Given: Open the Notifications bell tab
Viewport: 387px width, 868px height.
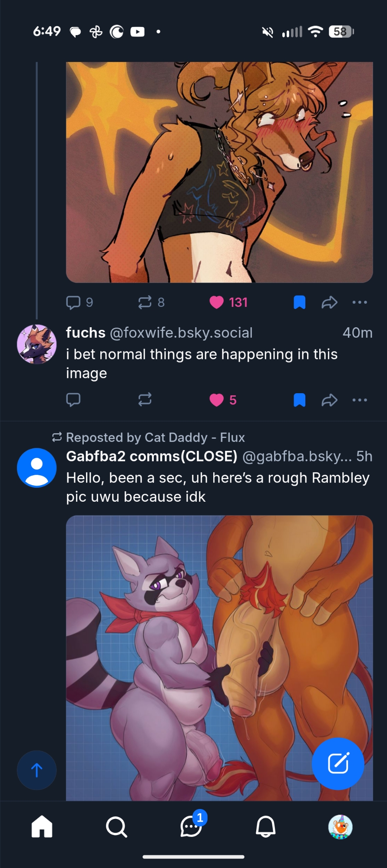Looking at the screenshot, I should (266, 826).
